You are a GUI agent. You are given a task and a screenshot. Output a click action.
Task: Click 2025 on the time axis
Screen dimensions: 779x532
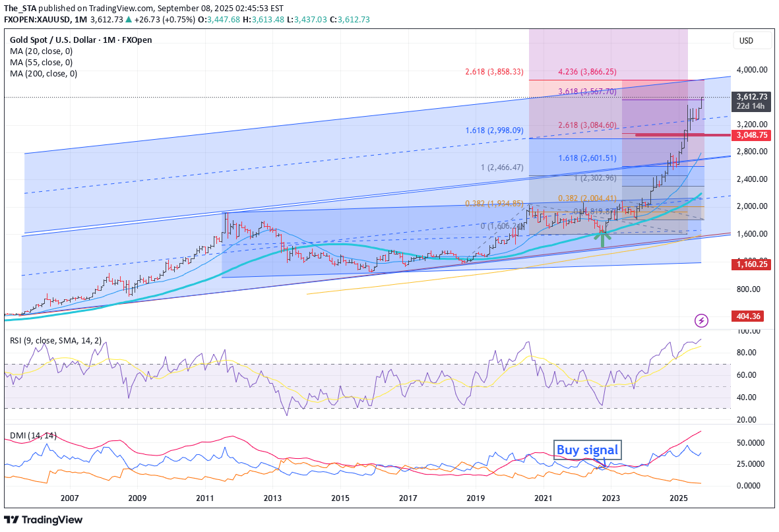pyautogui.click(x=679, y=498)
